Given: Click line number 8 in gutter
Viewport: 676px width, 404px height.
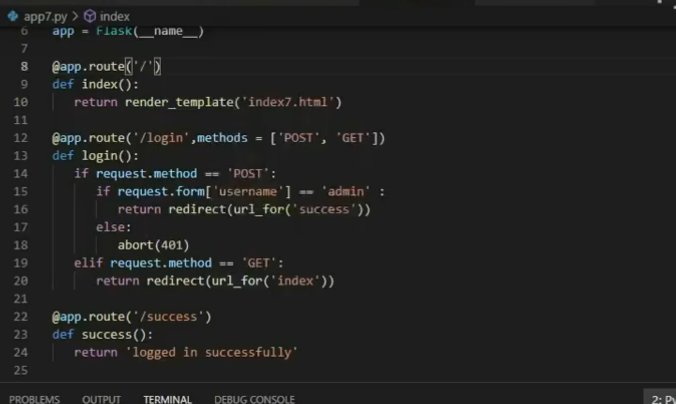Looking at the screenshot, I should click(x=24, y=66).
